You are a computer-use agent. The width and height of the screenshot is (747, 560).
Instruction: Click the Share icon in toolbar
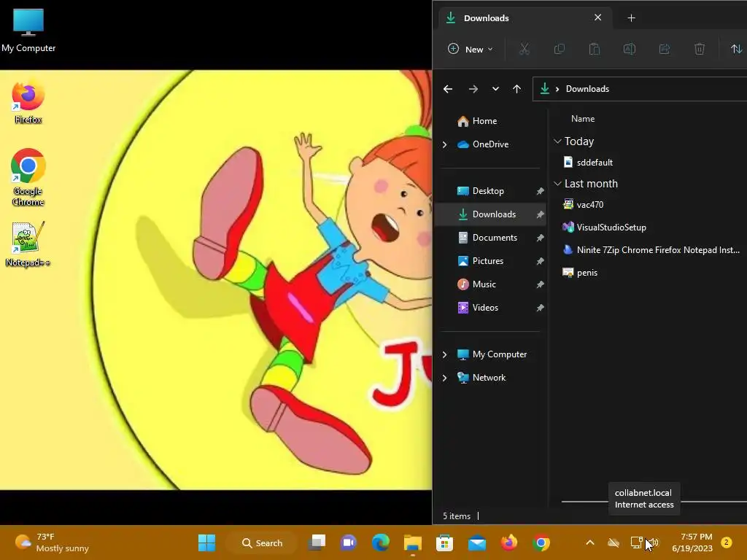664,49
